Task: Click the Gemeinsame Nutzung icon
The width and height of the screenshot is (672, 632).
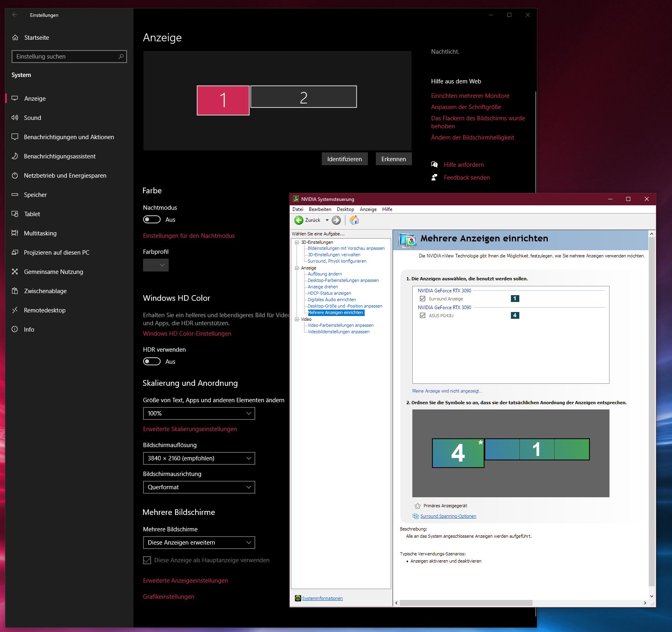Action: pyautogui.click(x=15, y=271)
